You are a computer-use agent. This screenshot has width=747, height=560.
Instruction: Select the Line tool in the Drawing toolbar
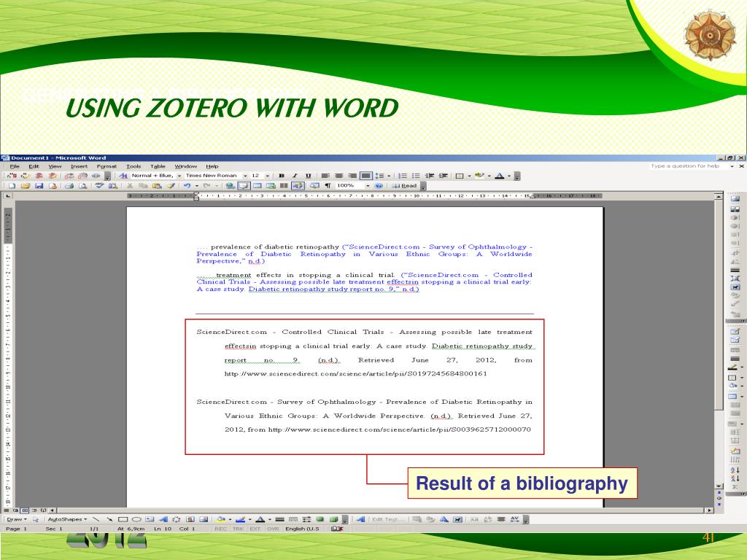96,519
